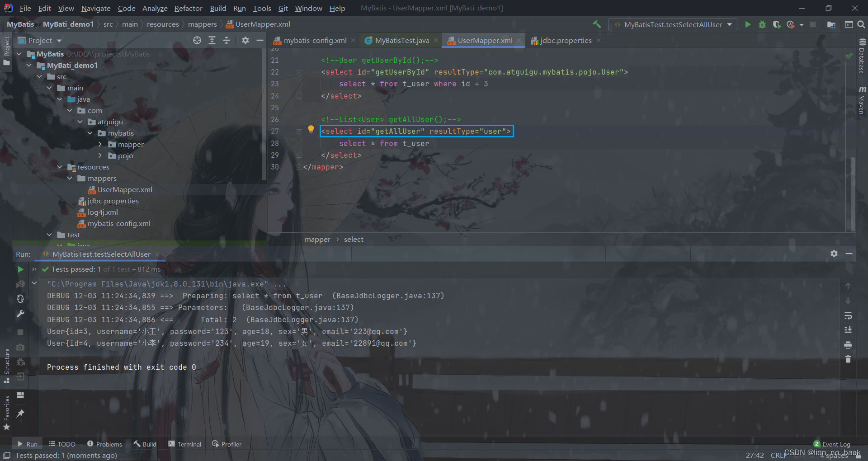868x461 pixels.
Task: Click locate-in-project target icon
Action: pyautogui.click(x=197, y=40)
